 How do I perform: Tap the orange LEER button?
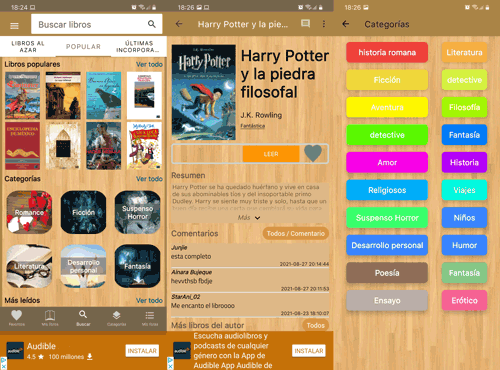point(271,154)
